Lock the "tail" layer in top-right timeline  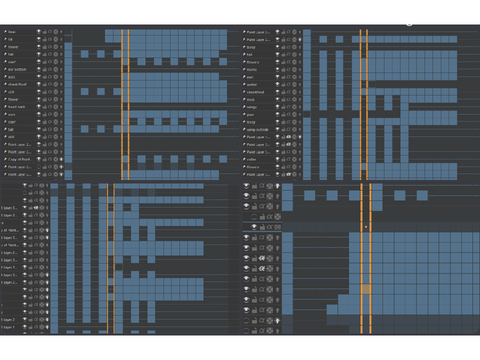[283, 54]
